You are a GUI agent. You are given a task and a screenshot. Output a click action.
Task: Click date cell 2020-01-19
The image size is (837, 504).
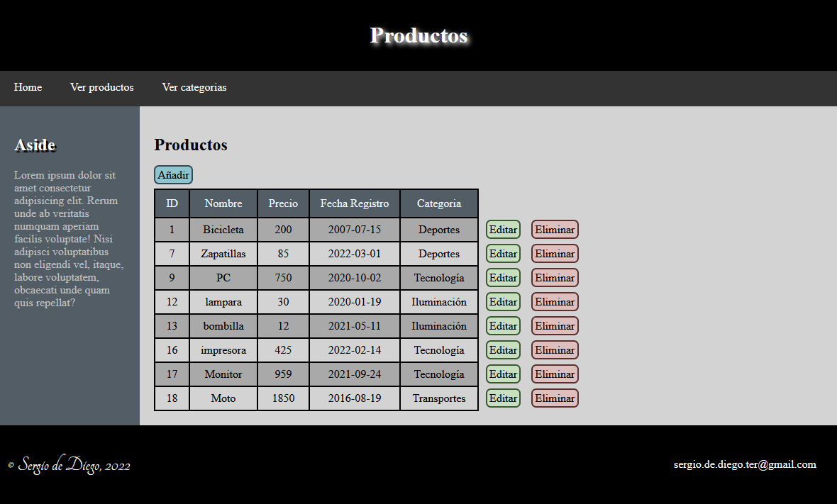point(355,302)
